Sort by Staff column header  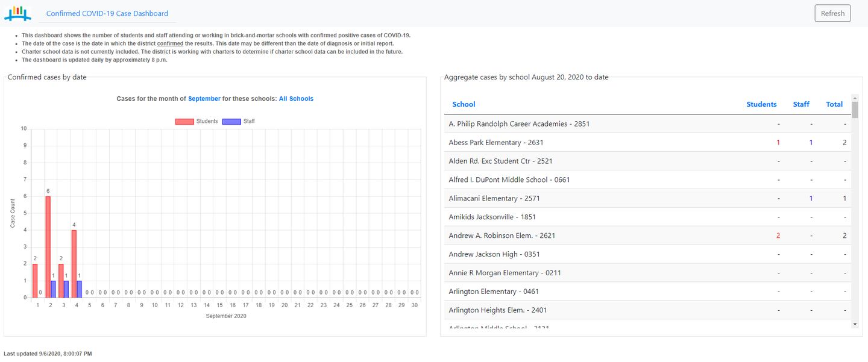click(x=801, y=104)
